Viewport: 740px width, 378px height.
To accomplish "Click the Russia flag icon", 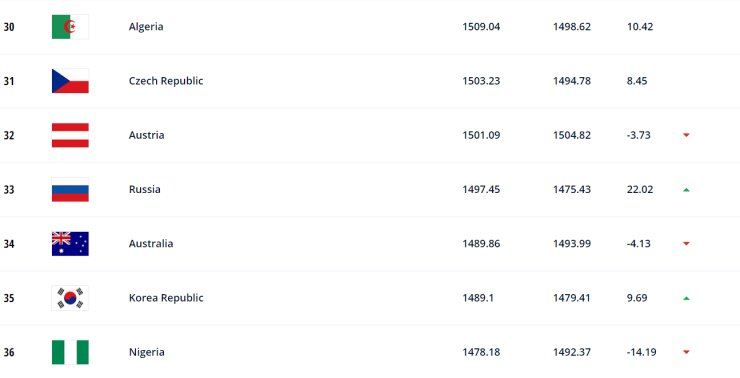I will (70, 190).
